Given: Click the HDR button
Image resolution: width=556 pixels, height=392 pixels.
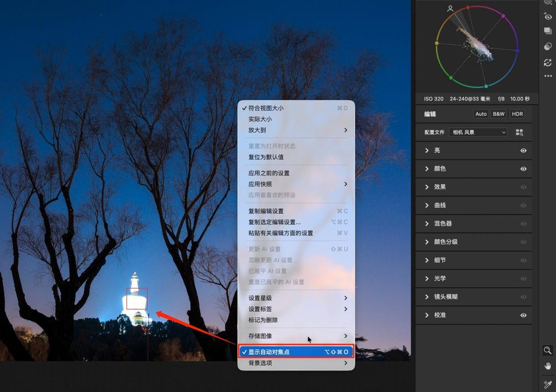Looking at the screenshot, I should (x=517, y=114).
